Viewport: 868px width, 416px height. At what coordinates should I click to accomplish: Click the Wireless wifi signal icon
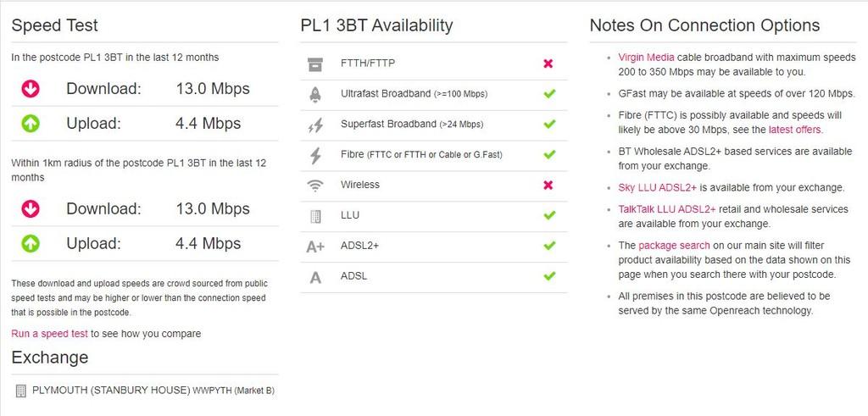click(315, 186)
